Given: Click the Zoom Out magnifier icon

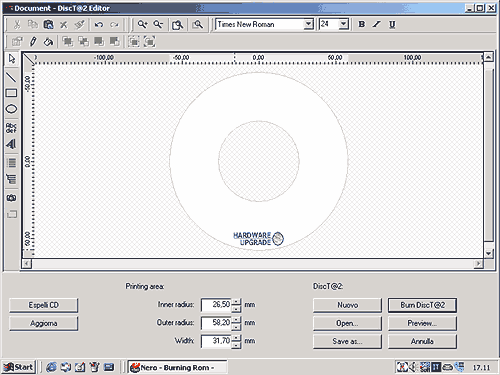Looking at the screenshot, I should [x=158, y=25].
